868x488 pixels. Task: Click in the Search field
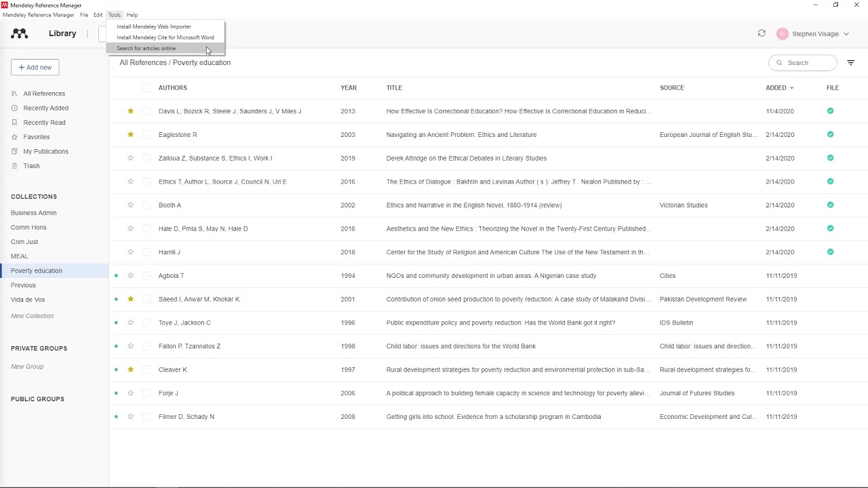803,63
